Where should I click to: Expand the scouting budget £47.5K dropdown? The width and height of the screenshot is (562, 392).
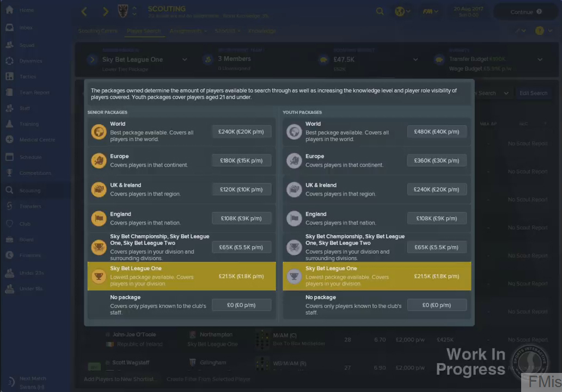[x=416, y=59]
